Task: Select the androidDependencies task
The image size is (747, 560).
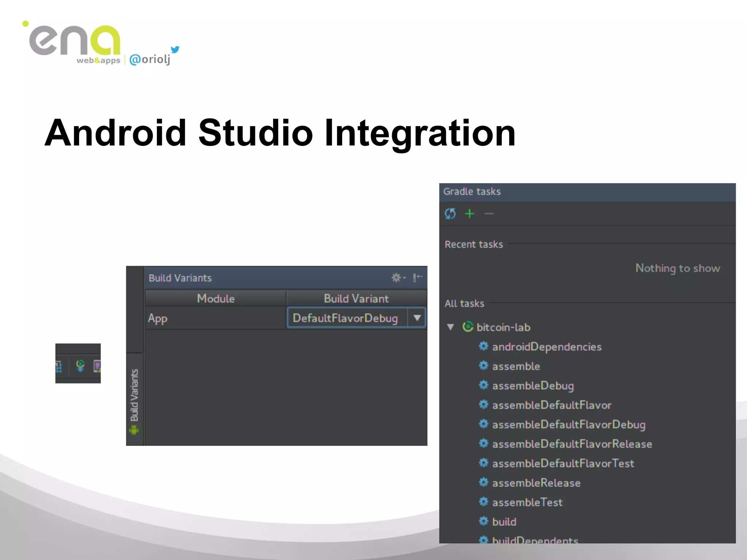Action: pos(547,347)
